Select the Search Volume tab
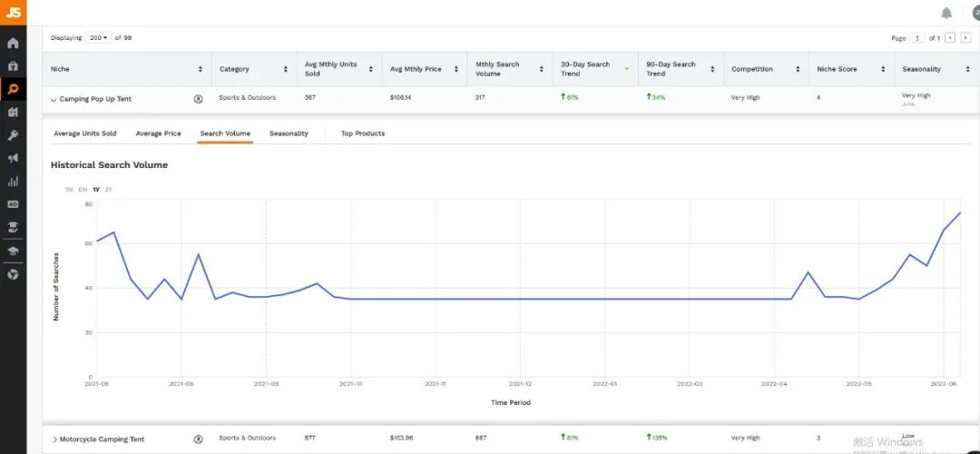980x454 pixels. pyautogui.click(x=225, y=133)
